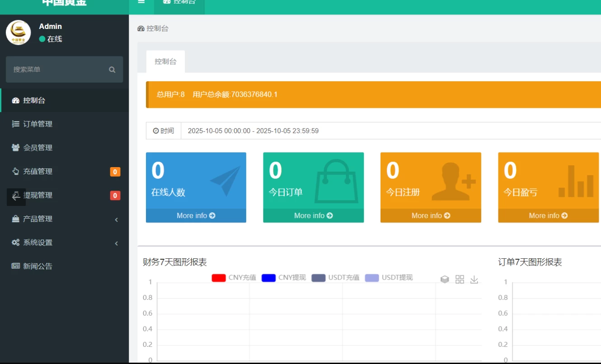The width and height of the screenshot is (601, 364).
Task: Click More info under 今日盈亏
Action: pyautogui.click(x=549, y=215)
